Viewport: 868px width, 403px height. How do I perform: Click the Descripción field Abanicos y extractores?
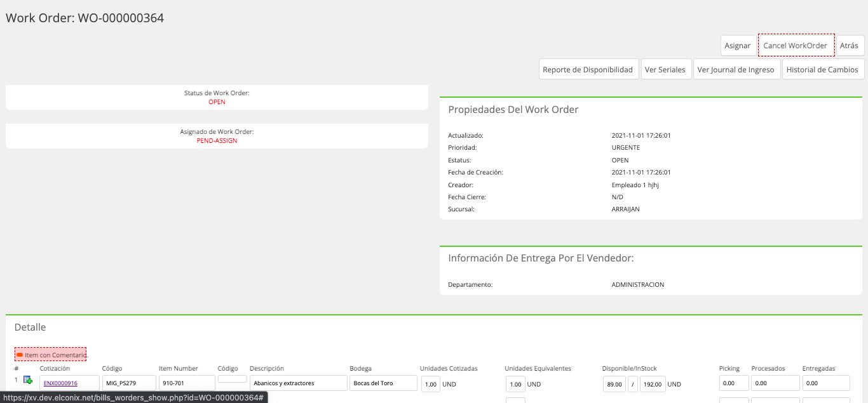(299, 383)
